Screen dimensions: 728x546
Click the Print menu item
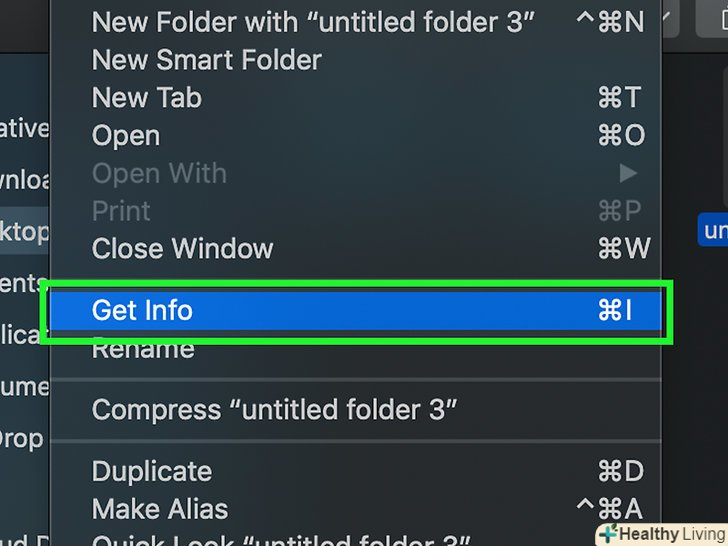121,211
